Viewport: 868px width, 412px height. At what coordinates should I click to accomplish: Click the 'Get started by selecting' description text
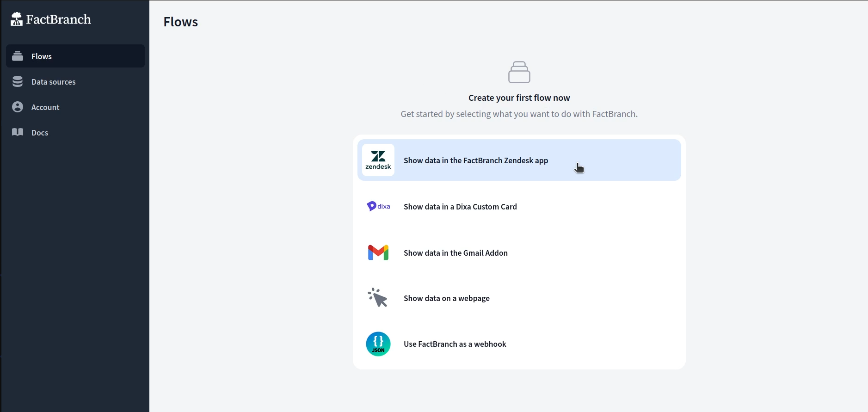519,114
